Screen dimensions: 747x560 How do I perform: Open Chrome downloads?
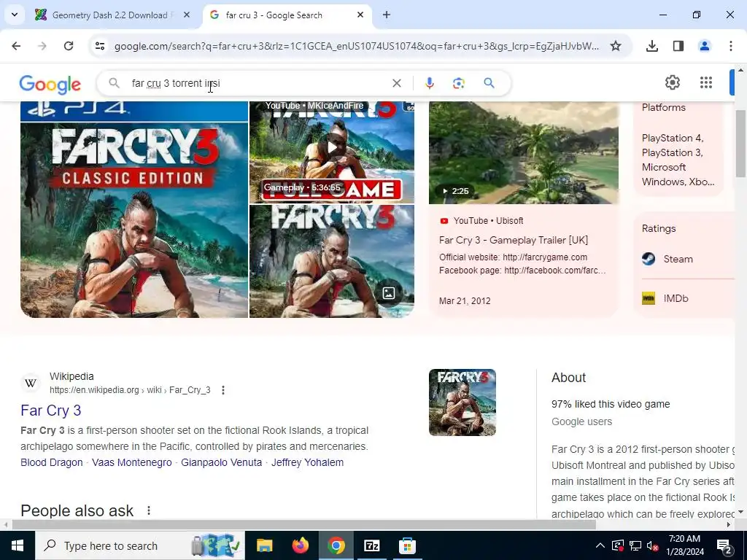[x=651, y=46]
